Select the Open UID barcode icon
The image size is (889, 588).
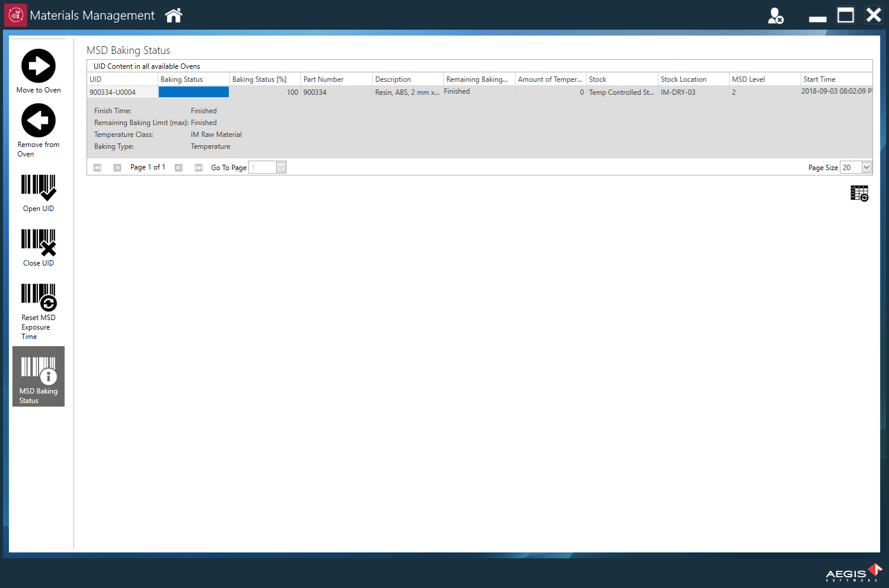pos(39,187)
